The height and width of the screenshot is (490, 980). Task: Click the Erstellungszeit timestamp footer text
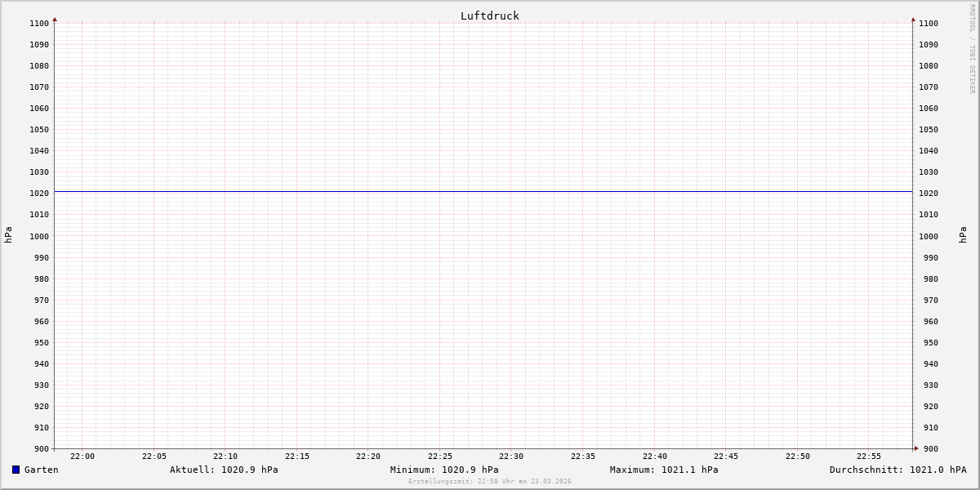[x=490, y=482]
